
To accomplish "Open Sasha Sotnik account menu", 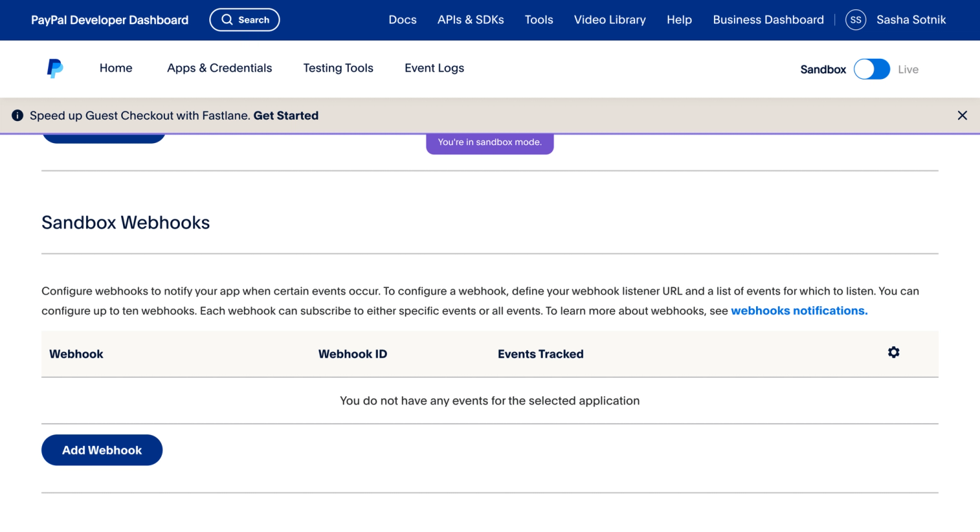I will (x=911, y=20).
